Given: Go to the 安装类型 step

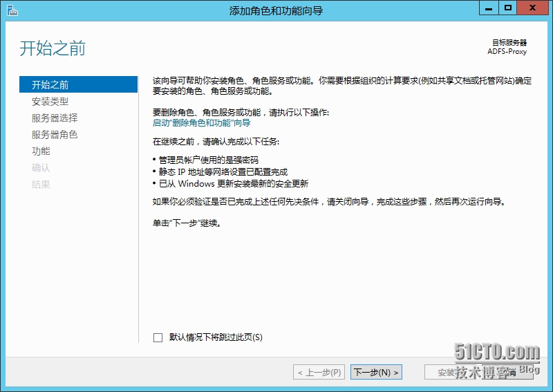Looking at the screenshot, I should [x=50, y=102].
